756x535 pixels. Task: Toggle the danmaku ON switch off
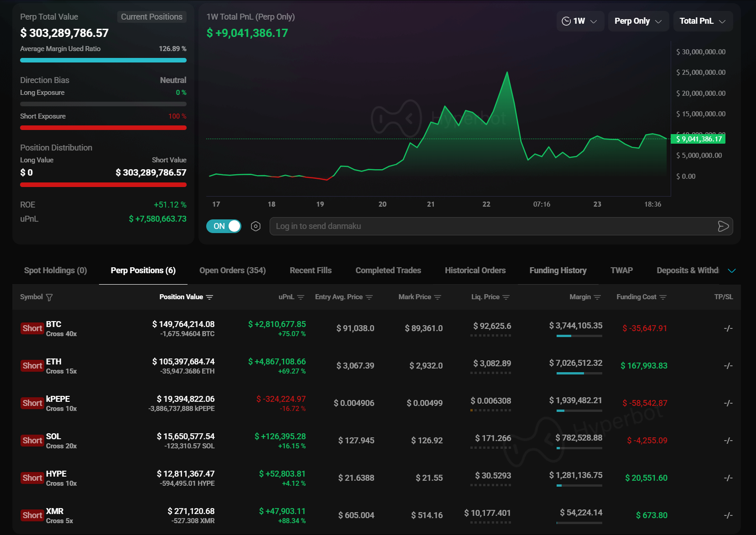click(x=224, y=226)
